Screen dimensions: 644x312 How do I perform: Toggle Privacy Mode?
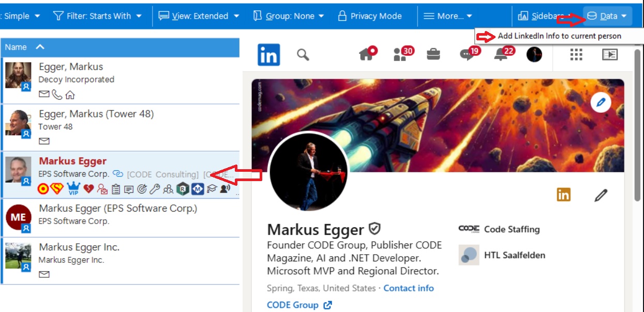(369, 16)
